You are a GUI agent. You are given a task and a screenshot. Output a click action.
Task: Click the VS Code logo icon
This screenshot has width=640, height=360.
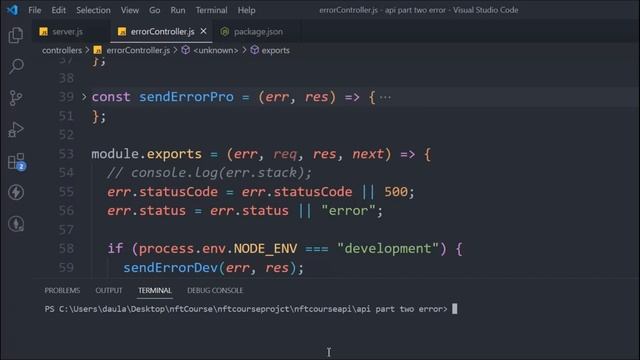tap(12, 10)
